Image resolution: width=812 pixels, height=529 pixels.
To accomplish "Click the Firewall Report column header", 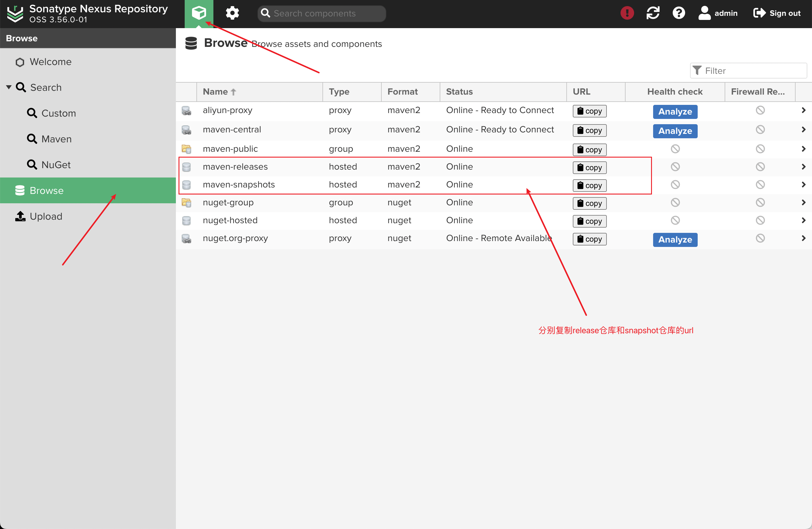I will tap(760, 92).
